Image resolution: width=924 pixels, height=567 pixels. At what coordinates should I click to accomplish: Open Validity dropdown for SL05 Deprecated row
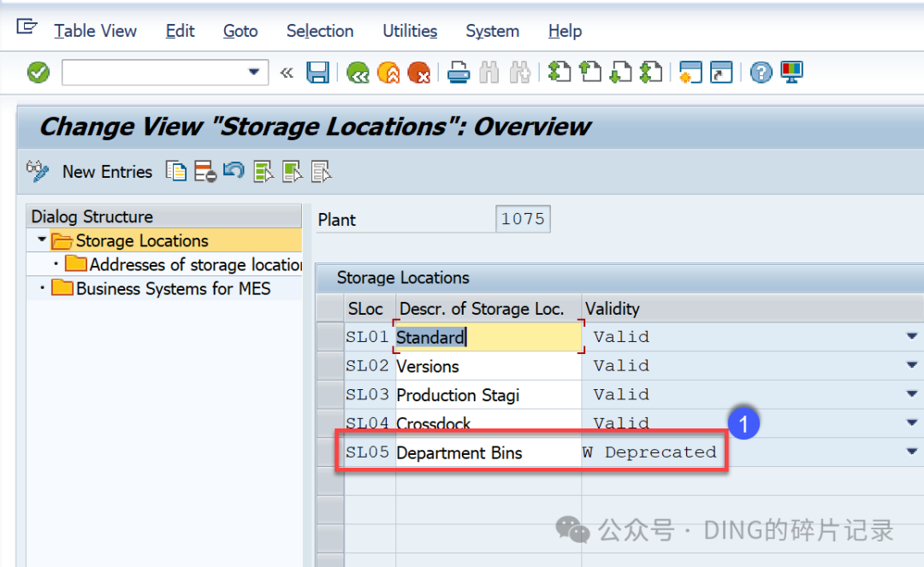[x=912, y=451]
